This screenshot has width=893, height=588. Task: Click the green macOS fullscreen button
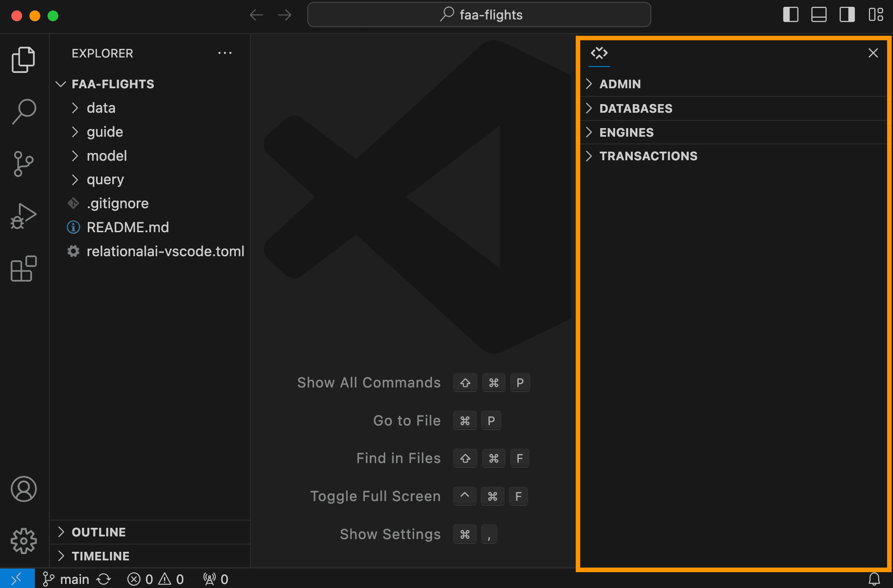click(x=53, y=16)
